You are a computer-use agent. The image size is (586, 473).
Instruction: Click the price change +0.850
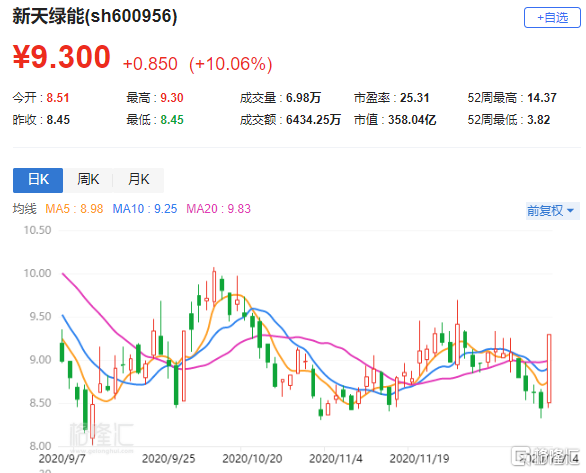pos(150,64)
